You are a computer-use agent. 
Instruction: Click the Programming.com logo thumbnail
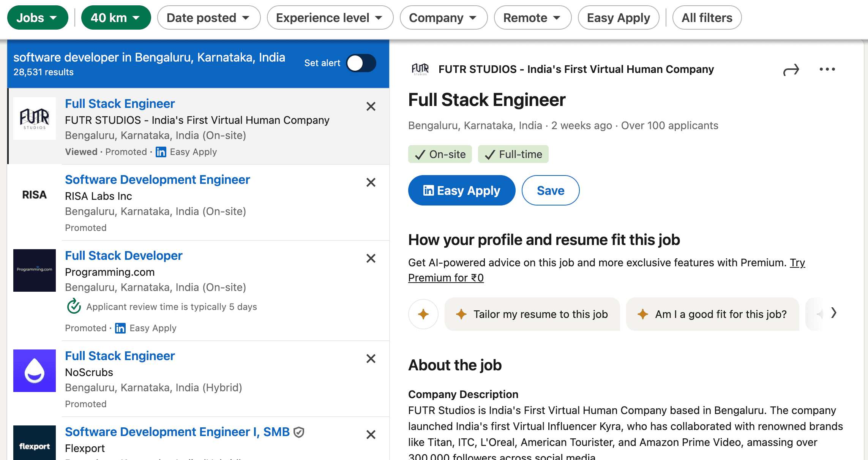point(35,270)
